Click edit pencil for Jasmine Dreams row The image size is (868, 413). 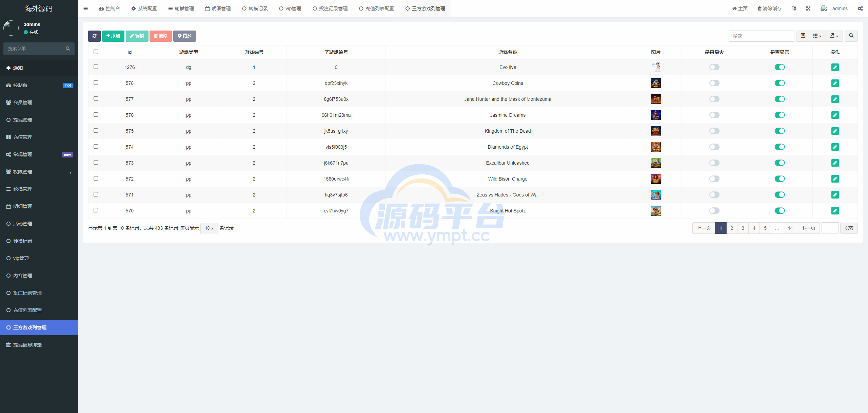(x=835, y=115)
